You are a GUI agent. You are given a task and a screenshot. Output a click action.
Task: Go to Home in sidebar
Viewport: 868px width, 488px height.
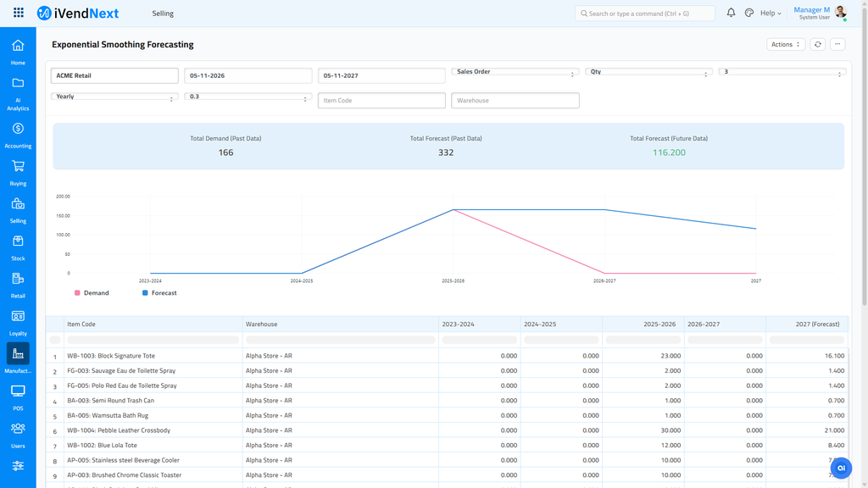(18, 46)
